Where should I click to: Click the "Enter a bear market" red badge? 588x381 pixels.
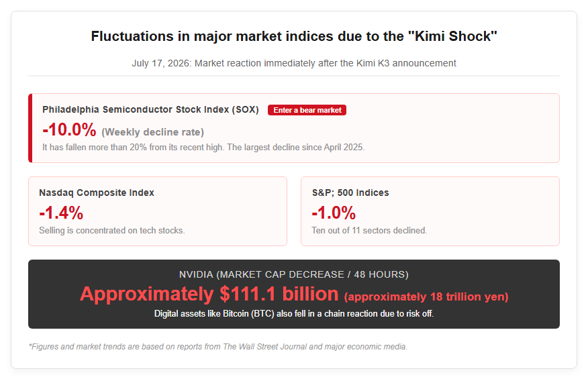pos(307,110)
